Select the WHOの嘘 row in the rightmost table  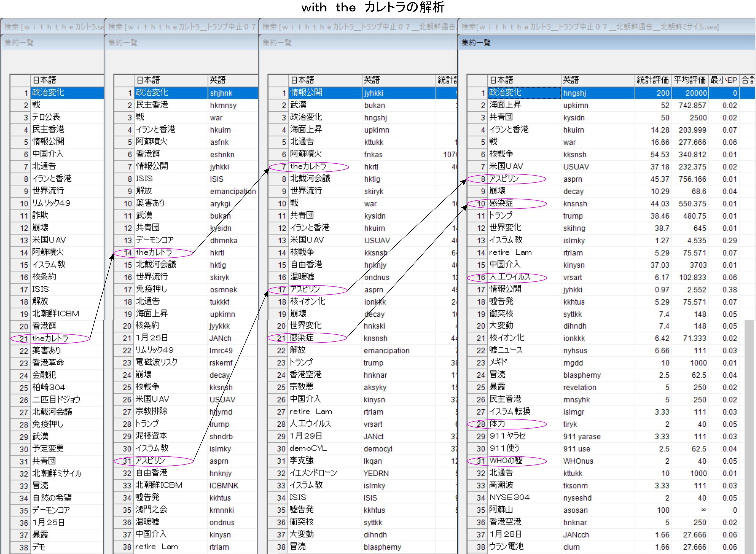coord(506,461)
